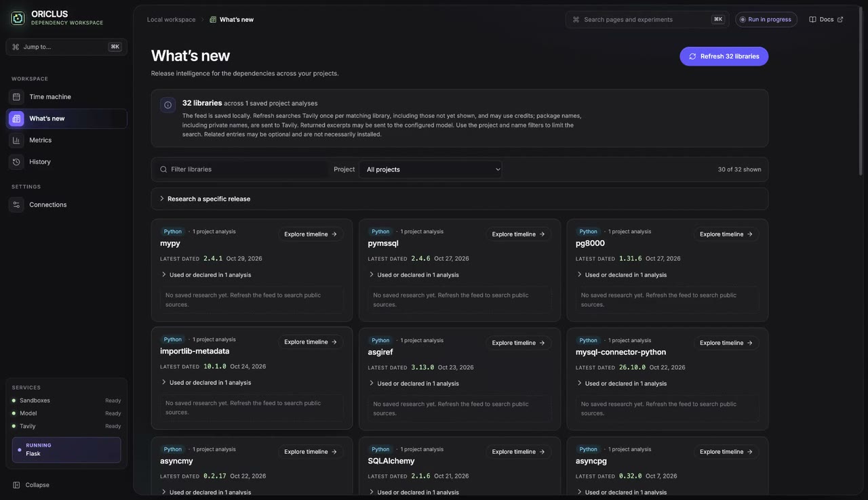Click the Tavily service status row

66,426
